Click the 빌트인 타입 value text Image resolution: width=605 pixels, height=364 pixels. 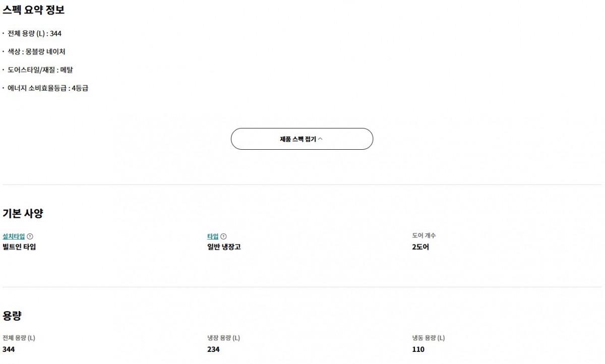pos(19,247)
